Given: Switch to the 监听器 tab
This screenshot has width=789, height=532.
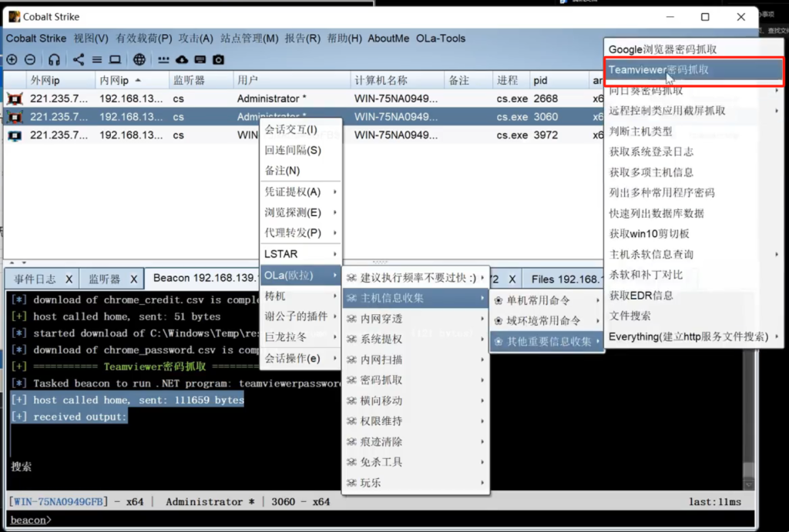Looking at the screenshot, I should point(104,279).
